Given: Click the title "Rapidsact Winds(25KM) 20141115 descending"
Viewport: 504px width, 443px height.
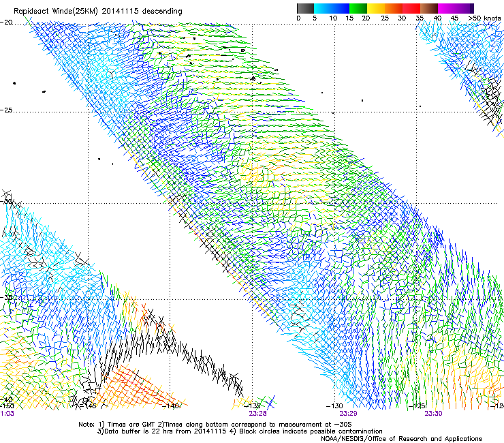Looking at the screenshot, I should tap(97, 11).
